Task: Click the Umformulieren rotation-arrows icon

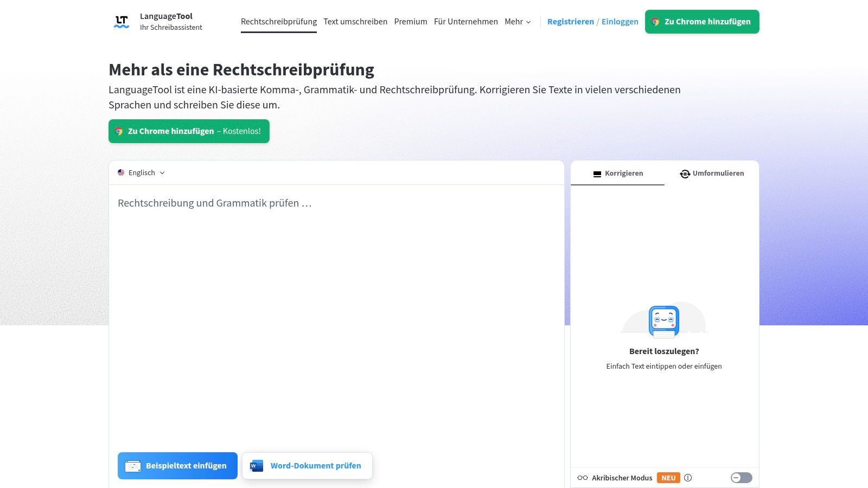Action: click(x=685, y=174)
